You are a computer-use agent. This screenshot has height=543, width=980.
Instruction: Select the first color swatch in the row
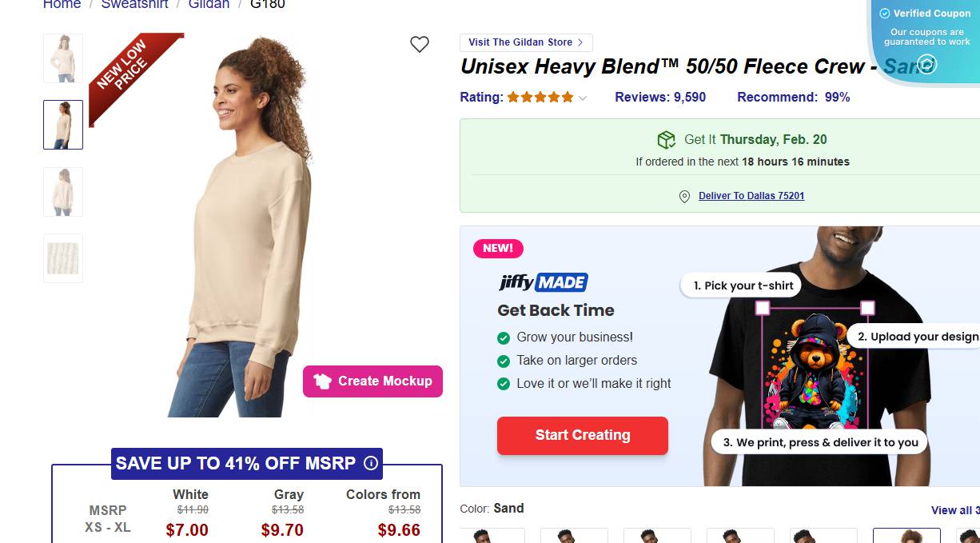(492, 536)
